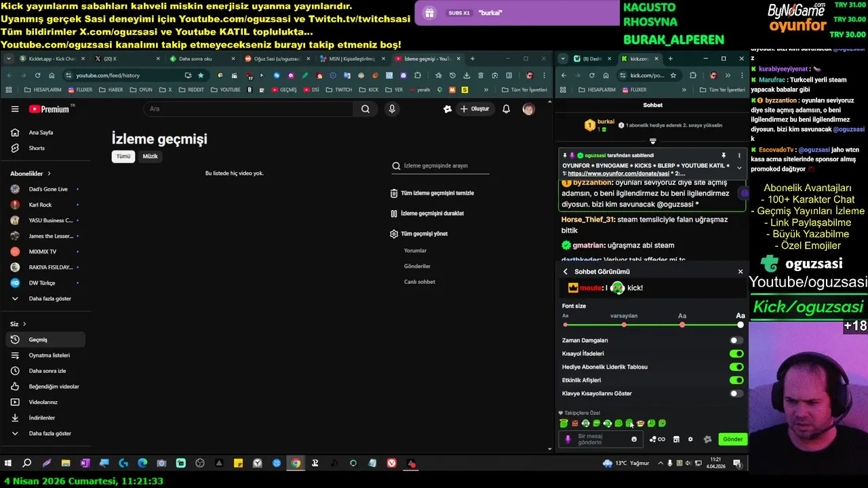
Task: Set font size slider to varsayılan
Action: (624, 325)
